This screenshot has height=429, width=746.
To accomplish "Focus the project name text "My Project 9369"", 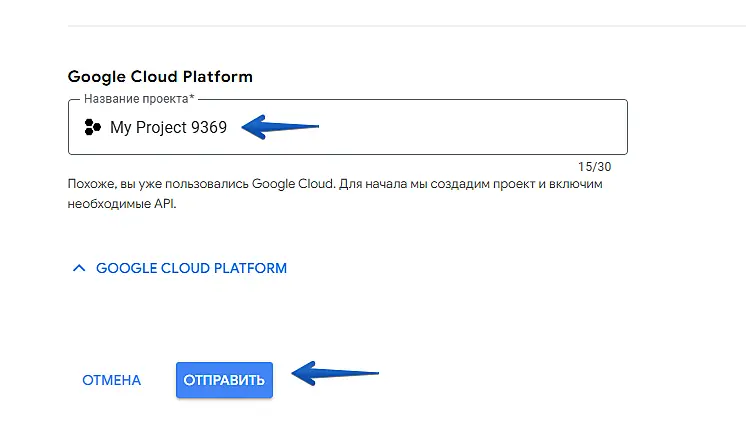I will 168,127.
